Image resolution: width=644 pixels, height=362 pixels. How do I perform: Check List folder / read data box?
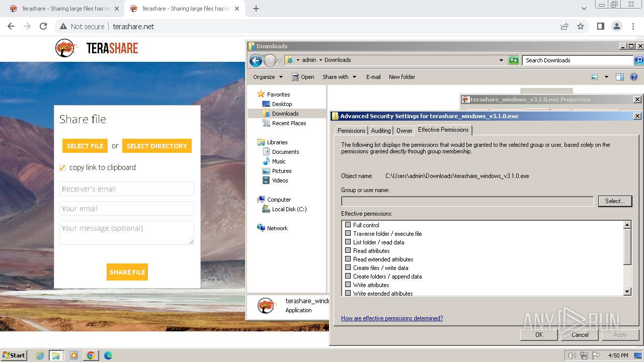348,242
